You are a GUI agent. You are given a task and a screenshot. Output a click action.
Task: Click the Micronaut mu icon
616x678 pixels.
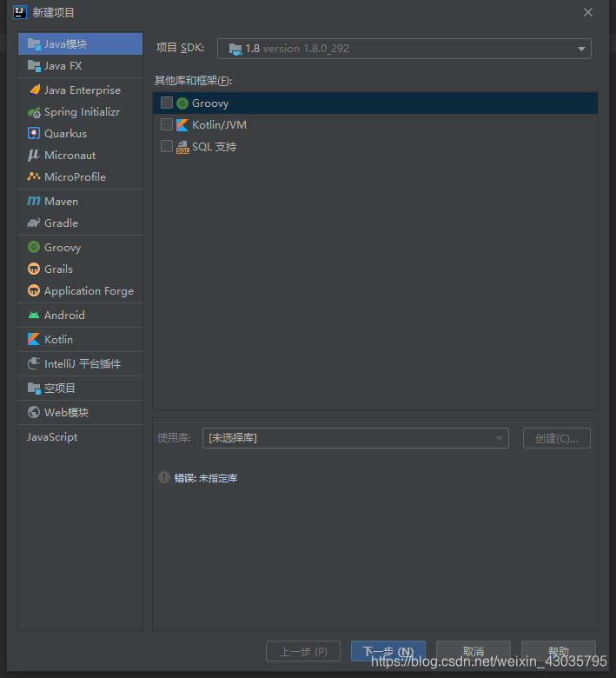[33, 156]
